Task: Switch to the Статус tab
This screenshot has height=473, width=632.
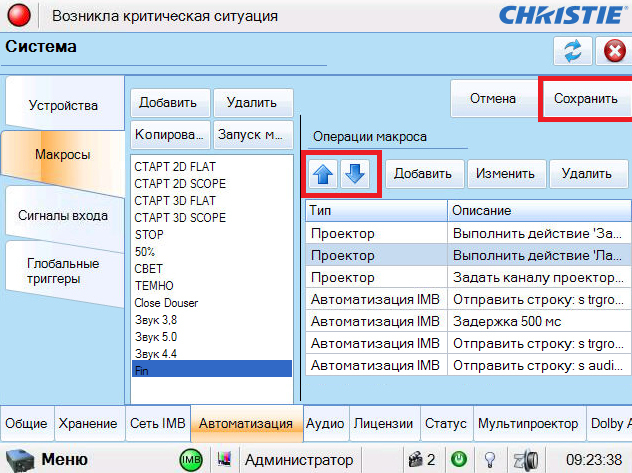Action: point(446,423)
